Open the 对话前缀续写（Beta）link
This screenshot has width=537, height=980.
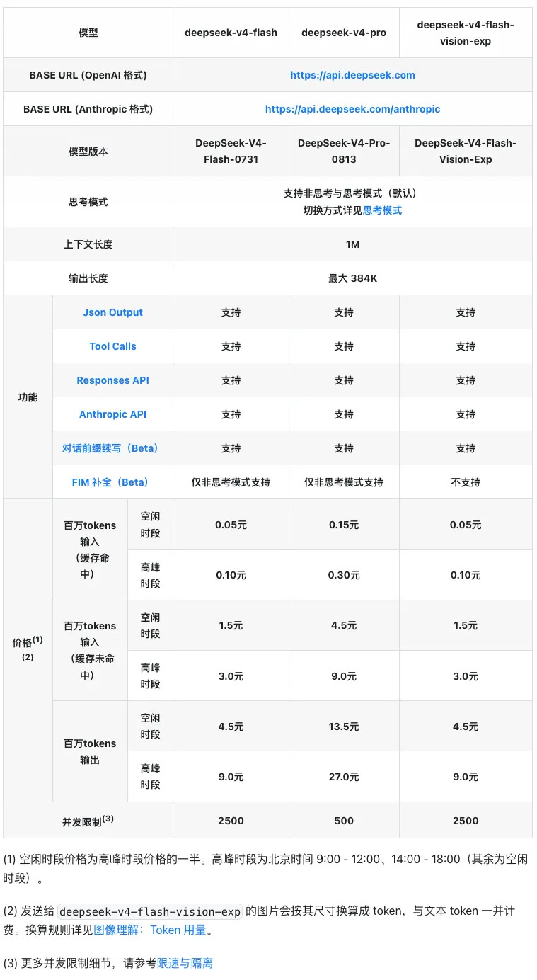coord(112,448)
